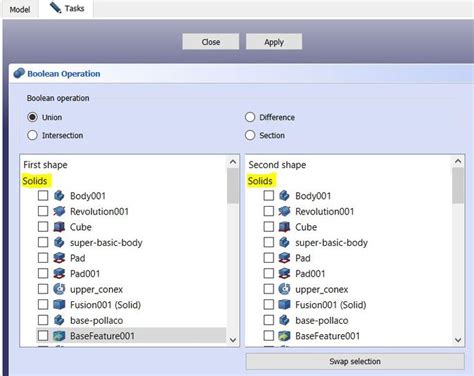Check upper_conex checkbox in Second shape
This screenshot has width=474, height=376.
coord(269,289)
